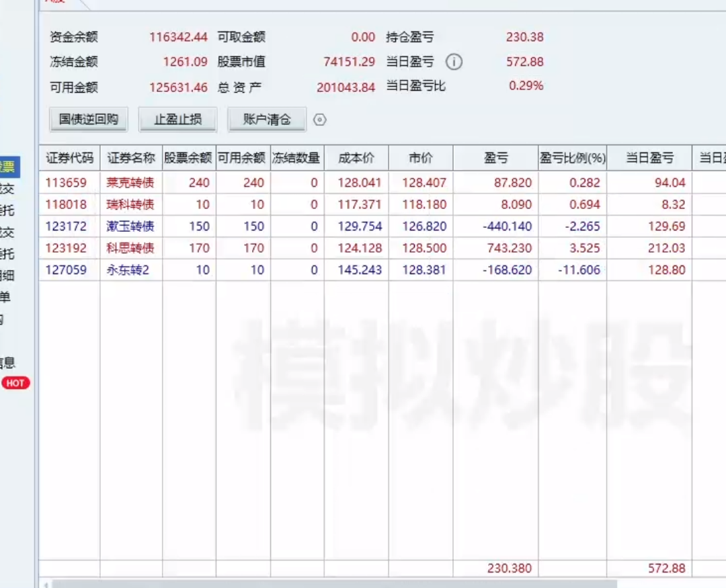Sort by 证券名称 column header
The image size is (726, 588).
(x=131, y=159)
